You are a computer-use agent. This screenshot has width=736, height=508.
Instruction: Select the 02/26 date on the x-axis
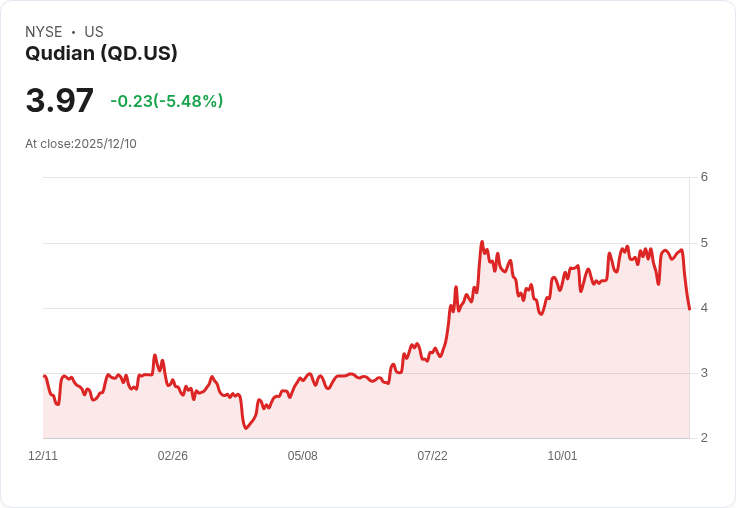(x=173, y=456)
